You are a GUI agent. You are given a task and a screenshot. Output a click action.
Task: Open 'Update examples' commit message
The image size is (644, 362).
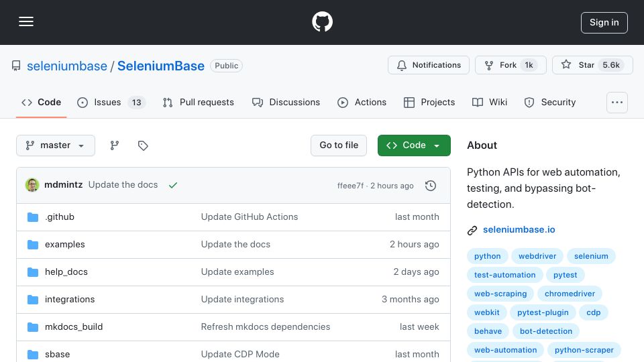tap(237, 271)
